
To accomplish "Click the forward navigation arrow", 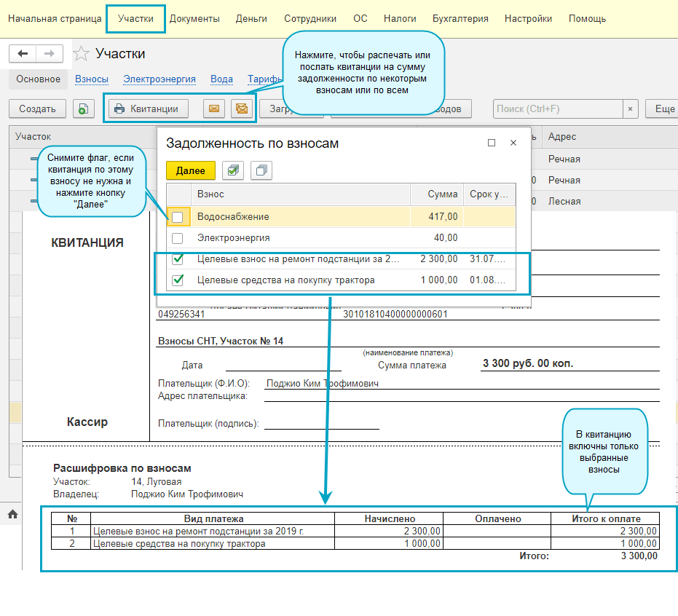I will point(49,54).
